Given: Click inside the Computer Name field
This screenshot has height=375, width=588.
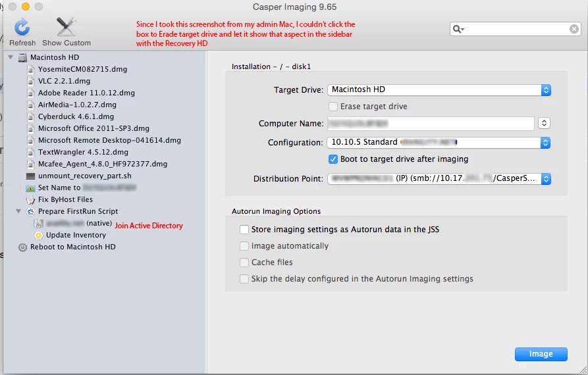Looking at the screenshot, I should pos(431,123).
